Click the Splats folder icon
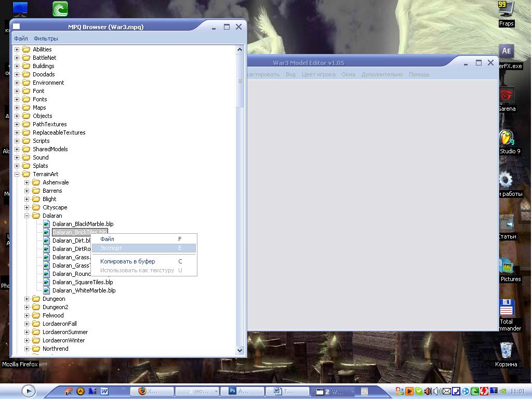 click(x=26, y=166)
